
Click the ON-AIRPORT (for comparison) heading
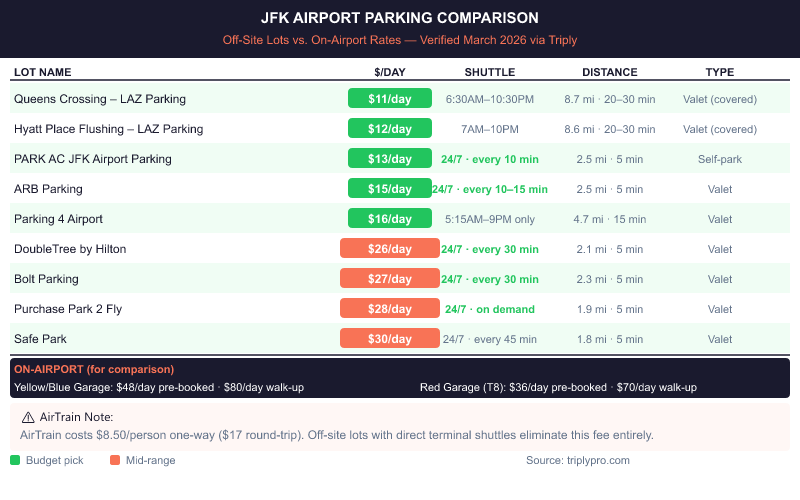tap(94, 369)
